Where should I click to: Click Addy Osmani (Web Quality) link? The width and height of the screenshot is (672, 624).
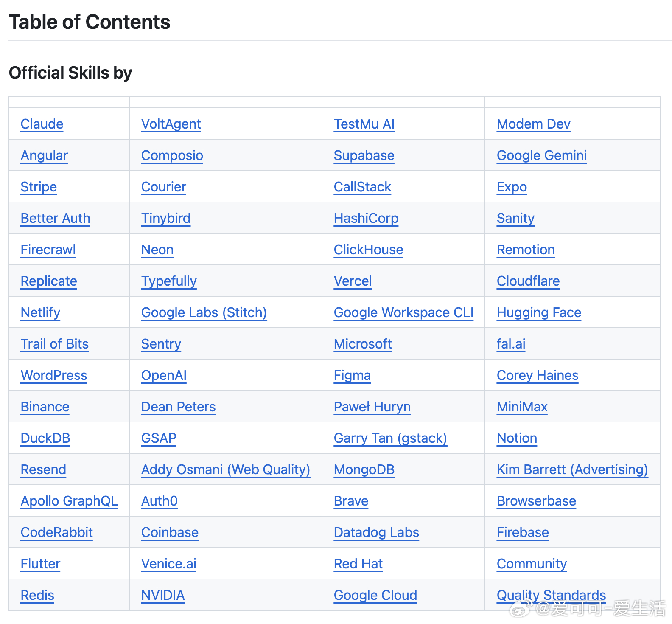(226, 469)
